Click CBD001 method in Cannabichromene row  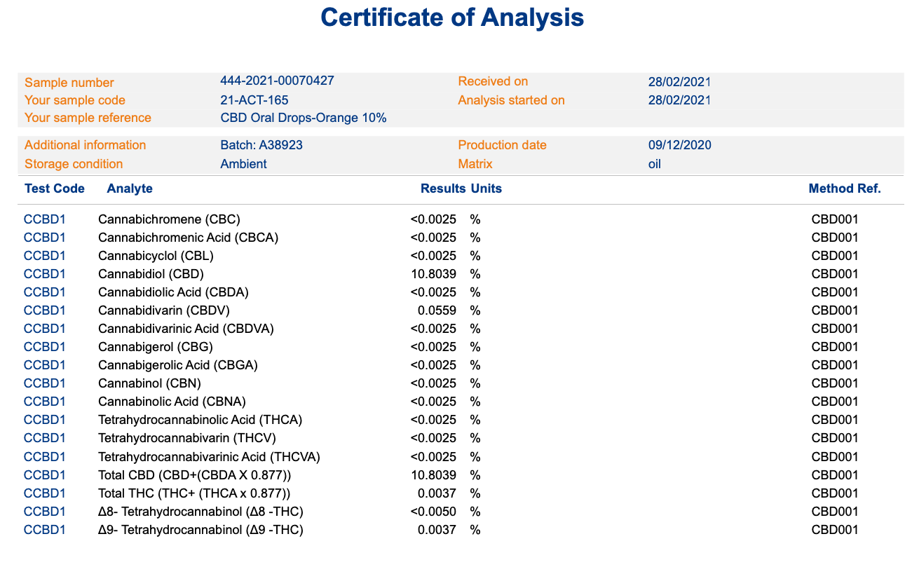pos(835,219)
